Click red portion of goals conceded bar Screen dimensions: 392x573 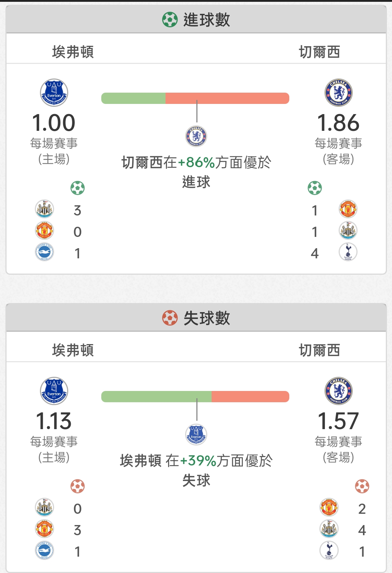250,396
